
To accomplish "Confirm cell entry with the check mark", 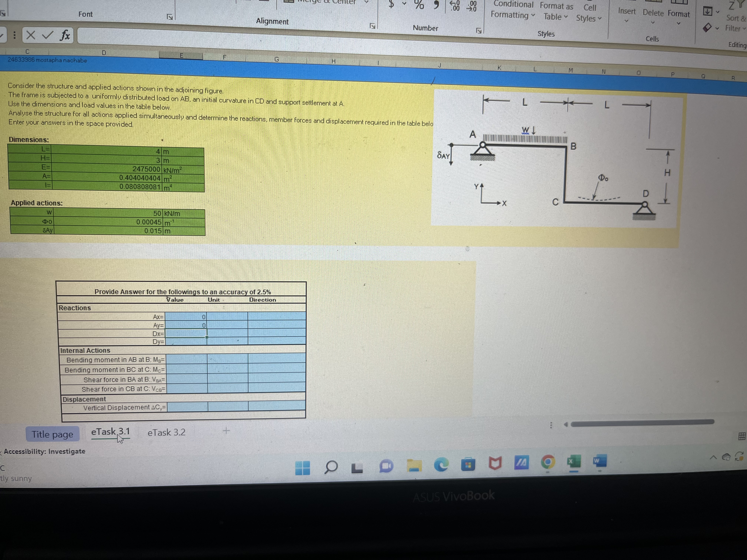I will click(x=48, y=35).
